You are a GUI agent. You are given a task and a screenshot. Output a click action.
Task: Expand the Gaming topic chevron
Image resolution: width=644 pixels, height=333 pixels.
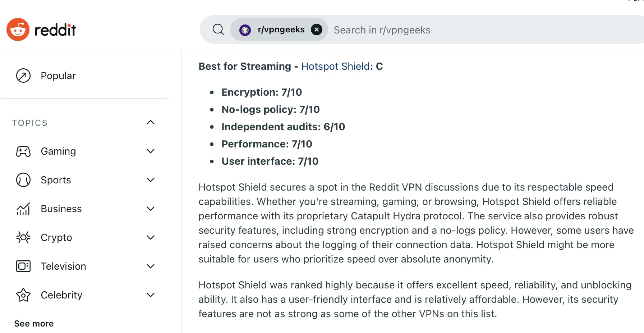click(151, 151)
